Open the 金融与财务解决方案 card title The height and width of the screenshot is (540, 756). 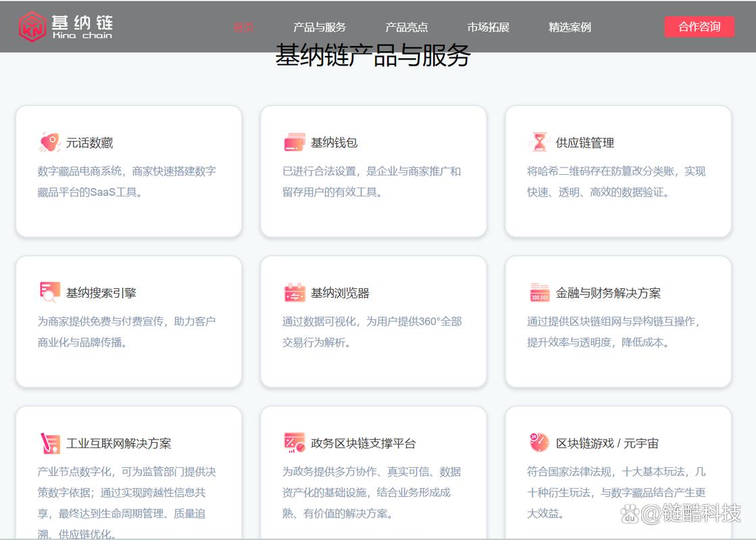pos(609,293)
